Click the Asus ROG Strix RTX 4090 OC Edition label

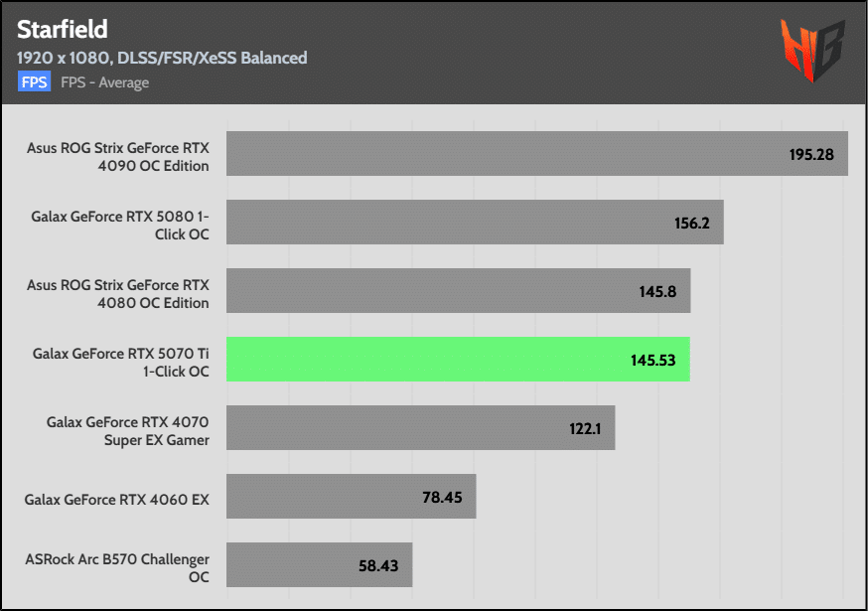click(118, 157)
